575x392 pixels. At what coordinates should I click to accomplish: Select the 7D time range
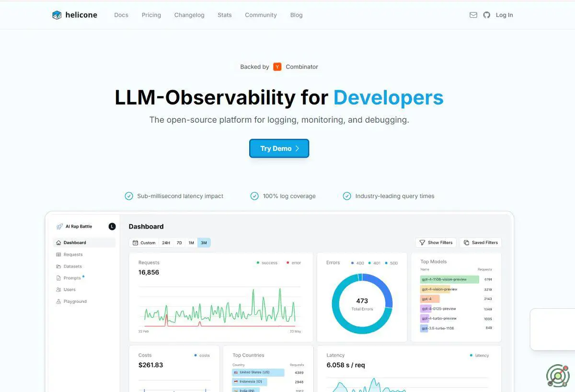(179, 242)
